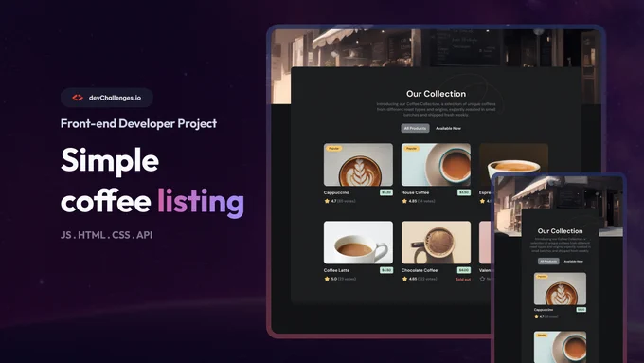This screenshot has height=363, width=644.
Task: Click Our Collection heading in mobile mockup
Action: click(561, 231)
